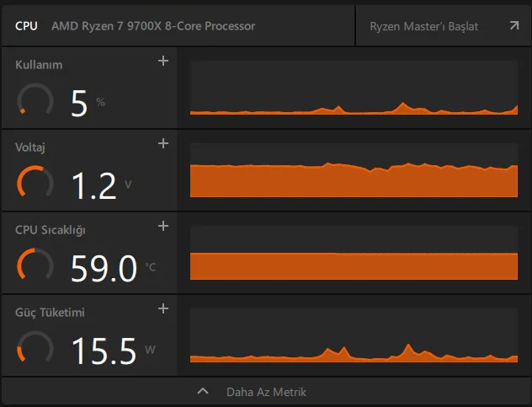Click the Ryzen Master launch arrow icon
Viewport: 532px width, 407px height.
coord(513,25)
